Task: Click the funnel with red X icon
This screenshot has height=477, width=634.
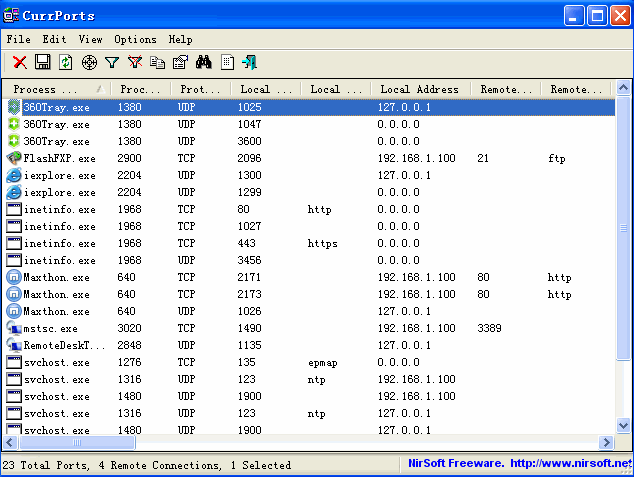Action: pyautogui.click(x=135, y=62)
